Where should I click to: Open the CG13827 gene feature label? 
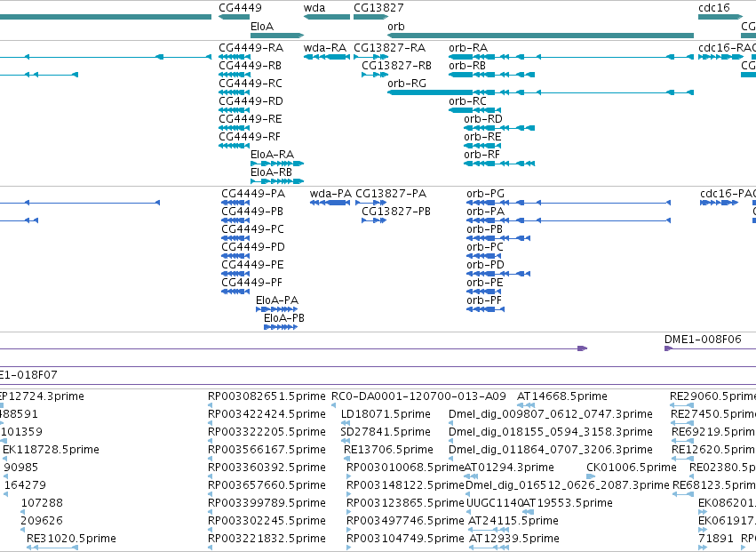point(378,8)
